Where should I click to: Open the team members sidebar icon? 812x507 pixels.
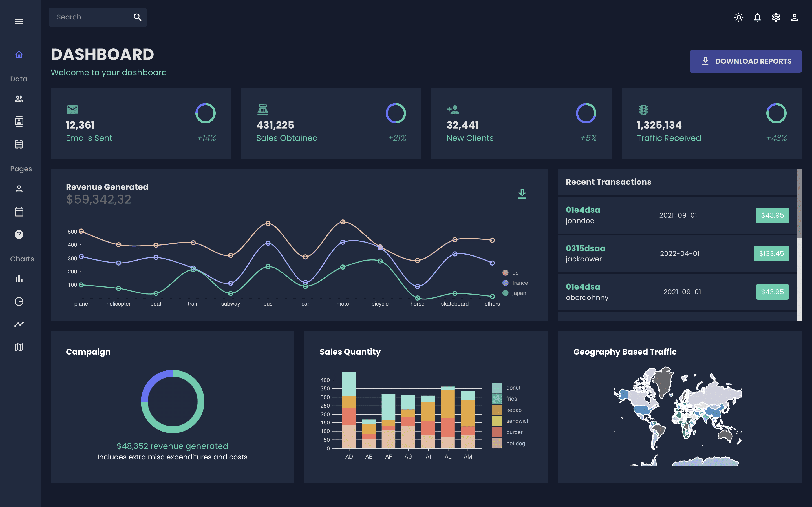tap(19, 99)
